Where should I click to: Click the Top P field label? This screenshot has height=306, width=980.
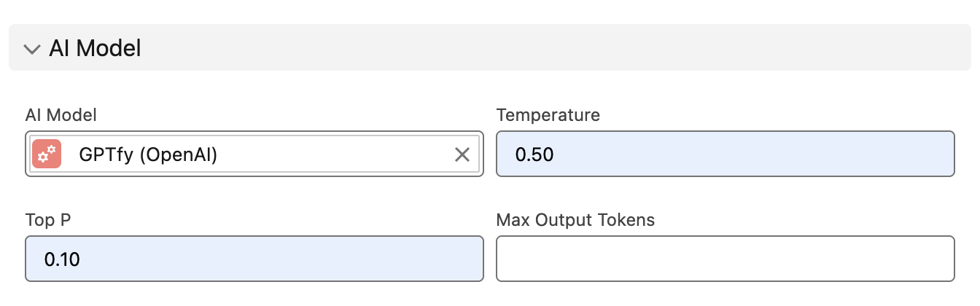tap(47, 220)
